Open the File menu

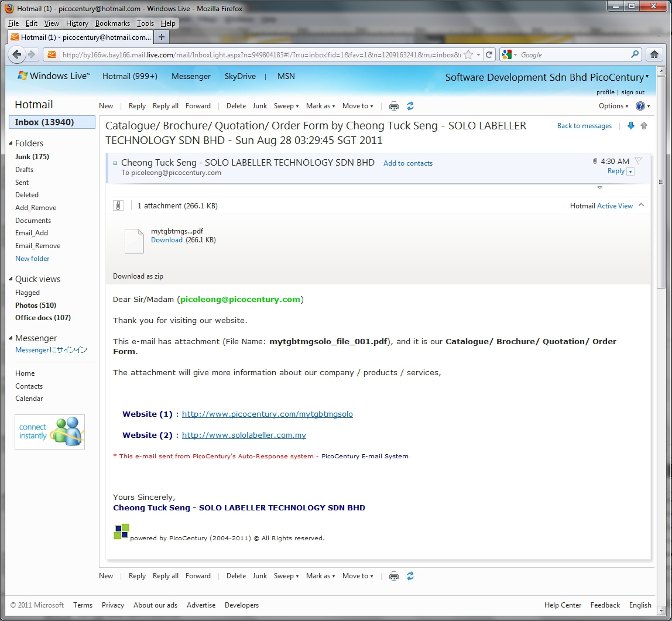pos(13,23)
